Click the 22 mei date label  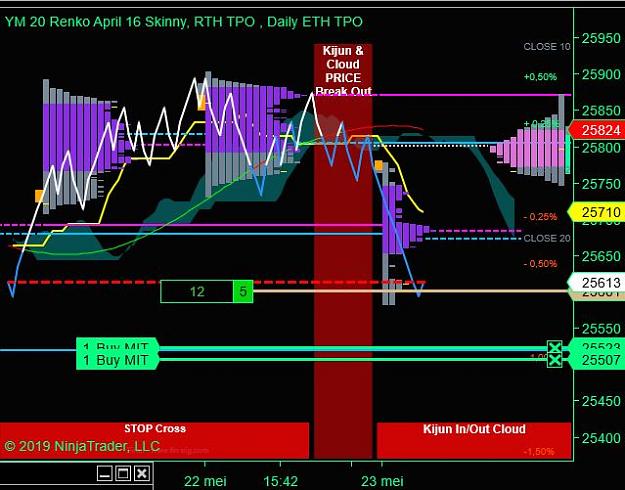(x=205, y=481)
